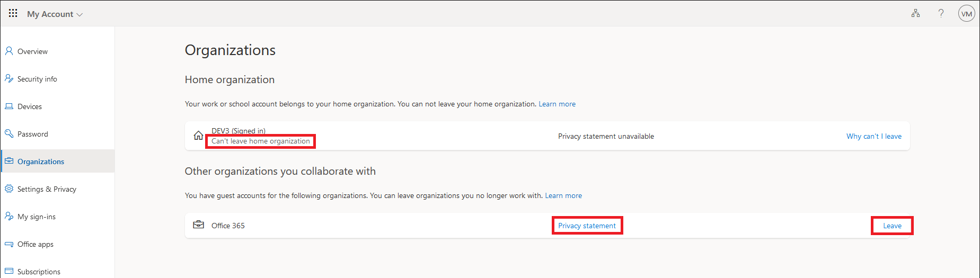Click Learn more under Home organization
The height and width of the screenshot is (278, 980).
[557, 104]
